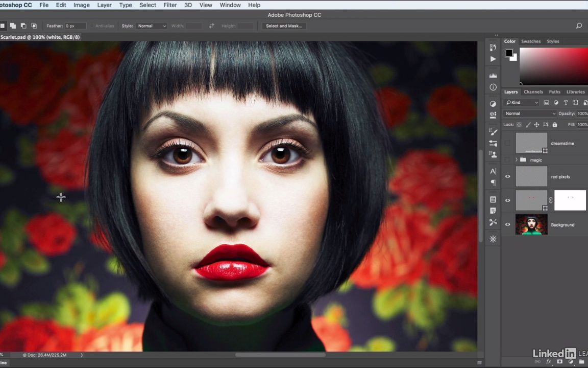Screen dimensions: 588x368
Task: Click the fx layer style icon
Action: click(549, 362)
